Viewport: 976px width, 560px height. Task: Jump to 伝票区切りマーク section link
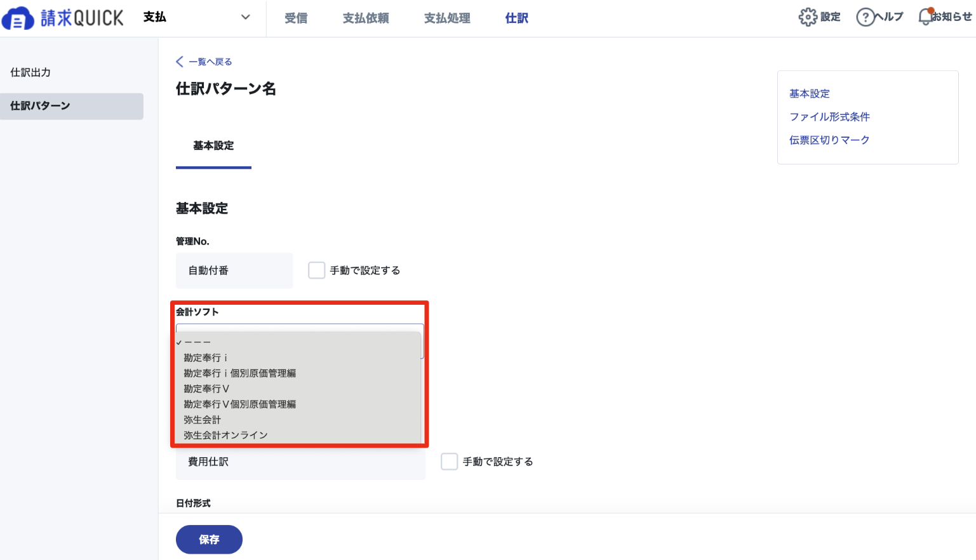(x=829, y=140)
